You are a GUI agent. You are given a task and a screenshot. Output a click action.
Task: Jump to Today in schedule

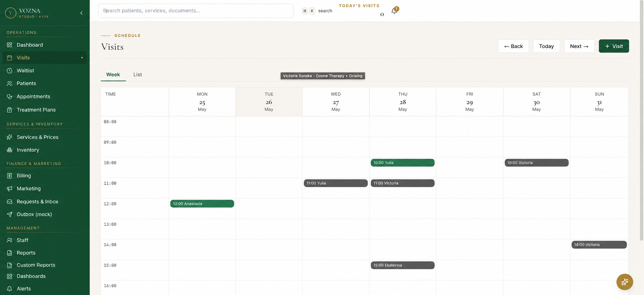[546, 46]
